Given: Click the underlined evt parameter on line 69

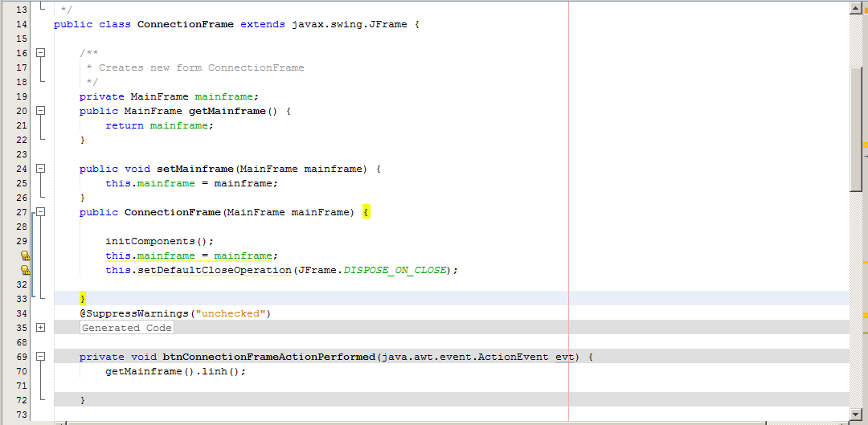Looking at the screenshot, I should [566, 357].
